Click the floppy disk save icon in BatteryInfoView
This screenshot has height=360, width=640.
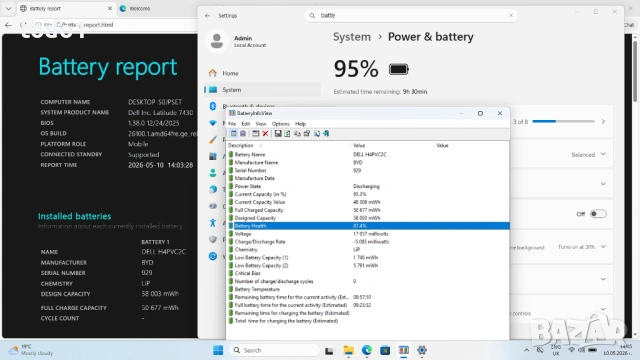click(278, 133)
